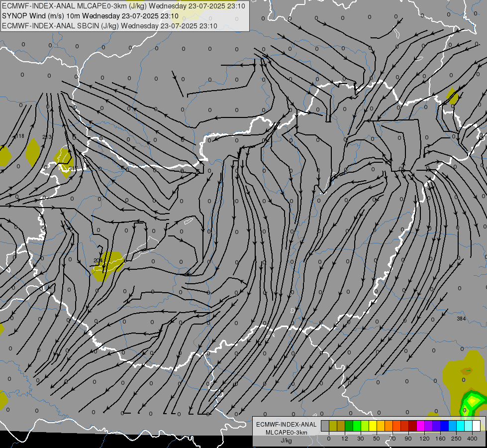
Task: Select the magenta legend swatch
Action: click(421, 426)
